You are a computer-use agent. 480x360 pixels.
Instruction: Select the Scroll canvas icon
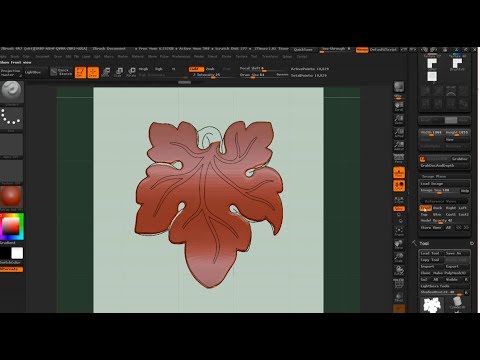(399, 107)
